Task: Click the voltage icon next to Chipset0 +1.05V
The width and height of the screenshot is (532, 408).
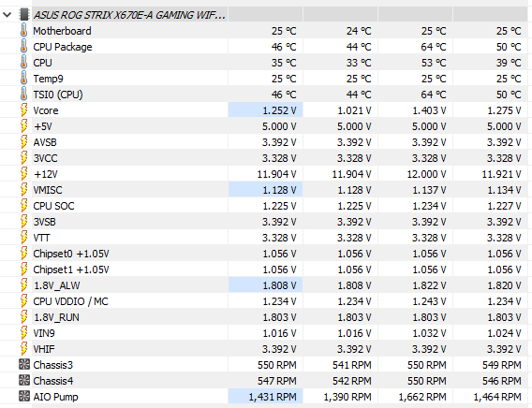Action: [x=23, y=254]
